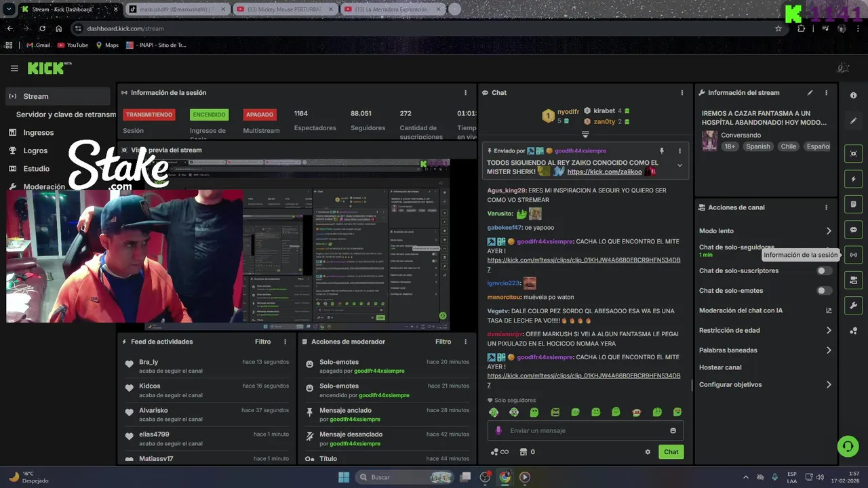Image resolution: width=868 pixels, height=488 pixels.
Task: Click the Chile tag chip
Action: [x=788, y=146]
